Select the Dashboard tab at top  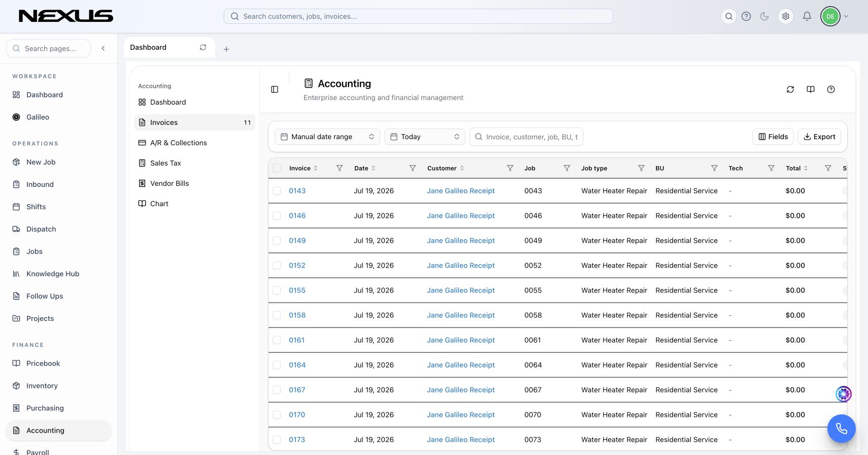(x=169, y=47)
